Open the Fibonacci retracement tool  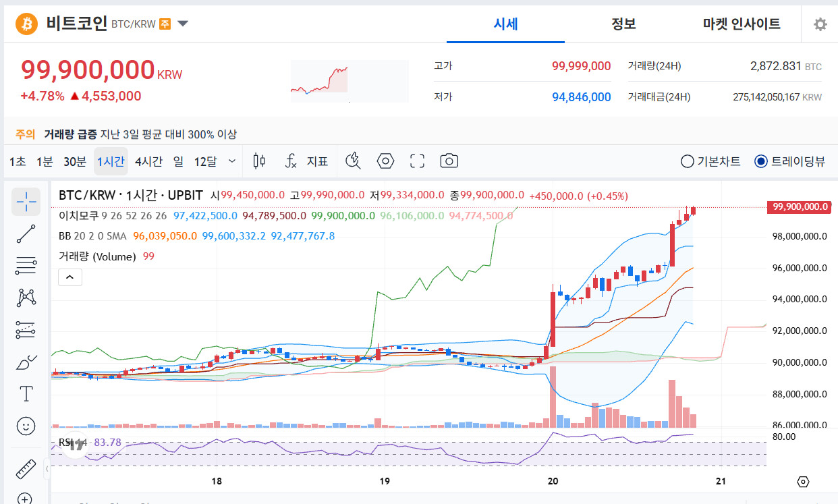tap(26, 266)
